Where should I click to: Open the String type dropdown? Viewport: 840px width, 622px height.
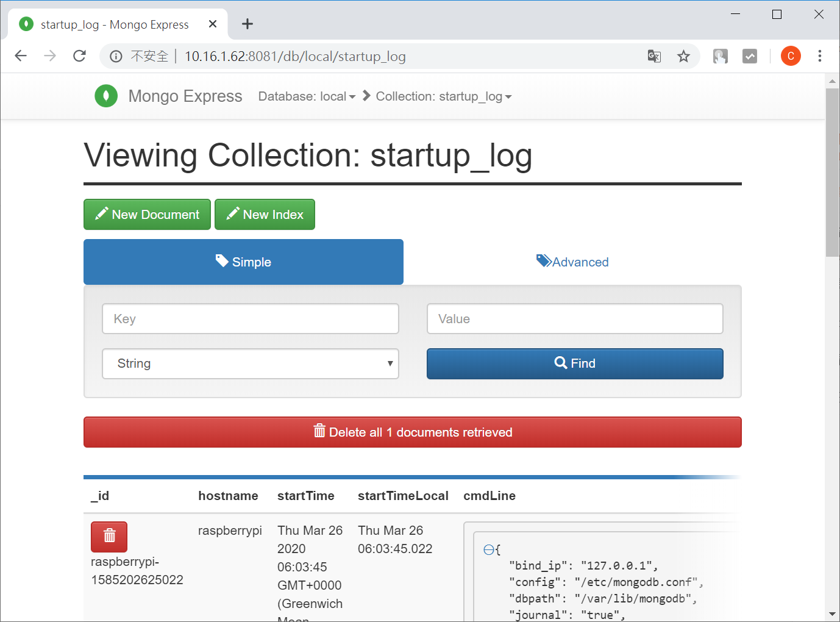(251, 363)
